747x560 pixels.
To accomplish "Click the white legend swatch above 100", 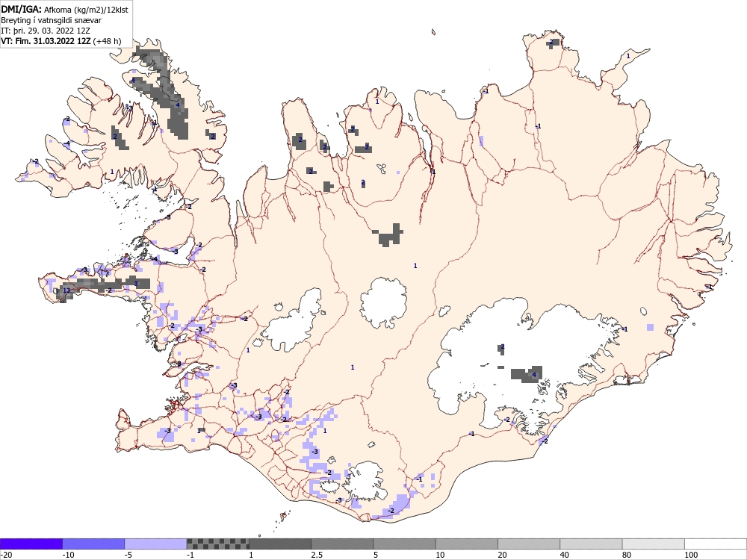I will (x=716, y=544).
